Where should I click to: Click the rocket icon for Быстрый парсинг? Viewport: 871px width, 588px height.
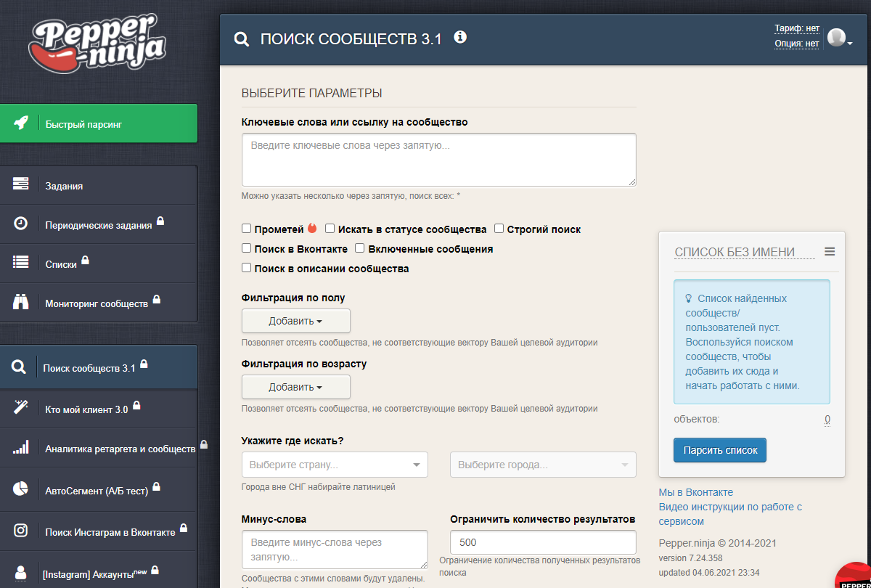point(20,124)
